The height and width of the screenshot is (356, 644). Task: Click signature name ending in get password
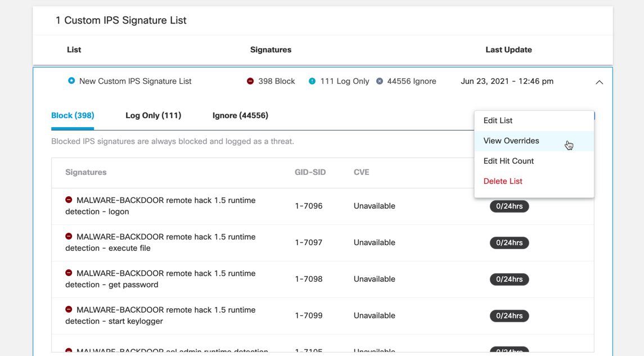pyautogui.click(x=161, y=279)
